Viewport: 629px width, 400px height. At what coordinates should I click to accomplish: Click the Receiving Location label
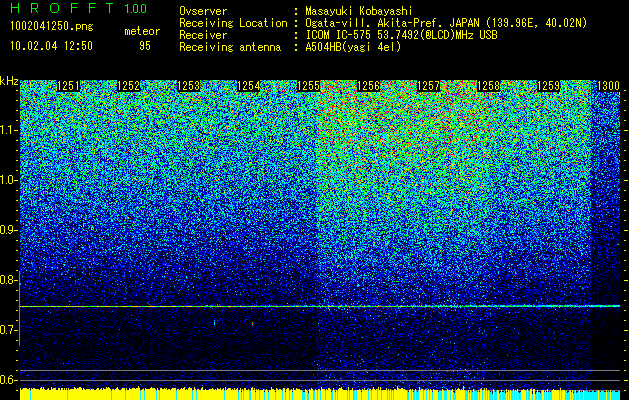click(233, 23)
